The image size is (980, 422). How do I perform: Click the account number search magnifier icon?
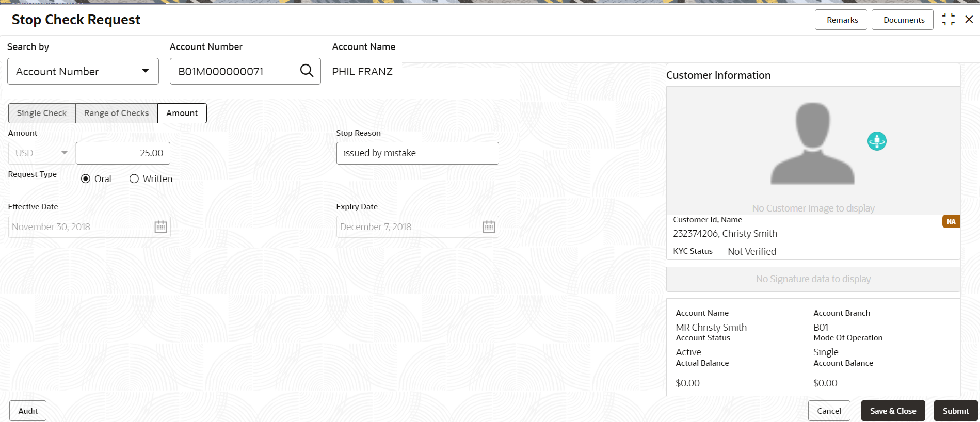click(x=307, y=71)
